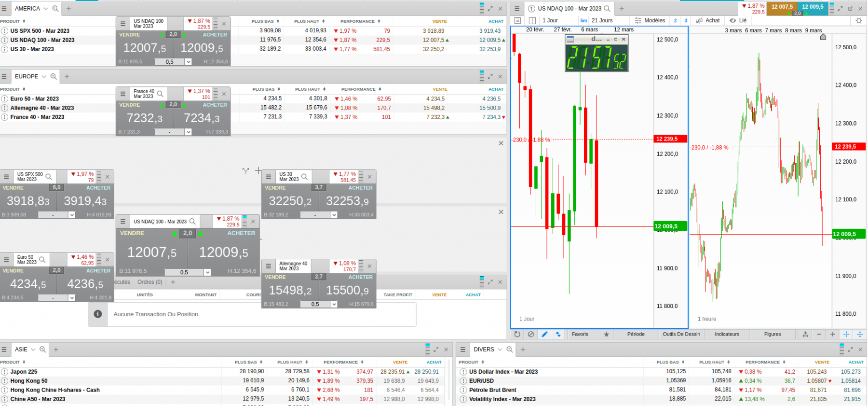Expand the DIVERS watchlist dropdown chevron
868x406 pixels.
click(500, 350)
